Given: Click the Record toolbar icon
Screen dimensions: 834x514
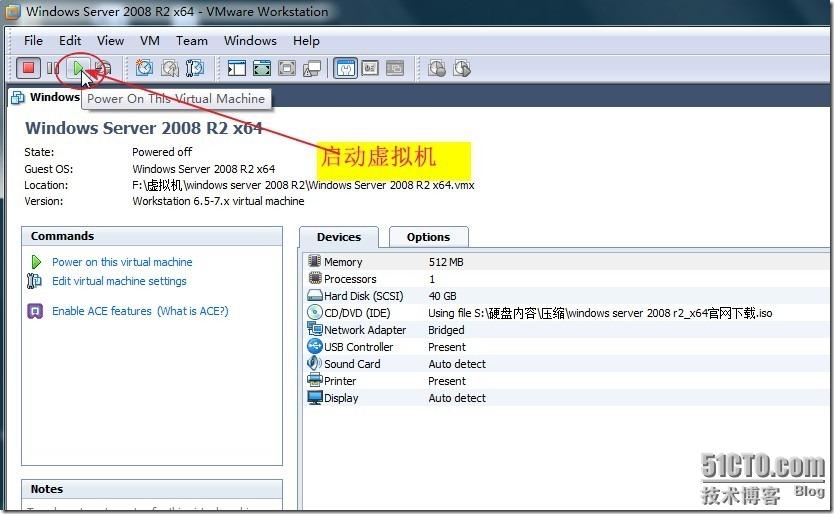Looking at the screenshot, I should [x=437, y=68].
